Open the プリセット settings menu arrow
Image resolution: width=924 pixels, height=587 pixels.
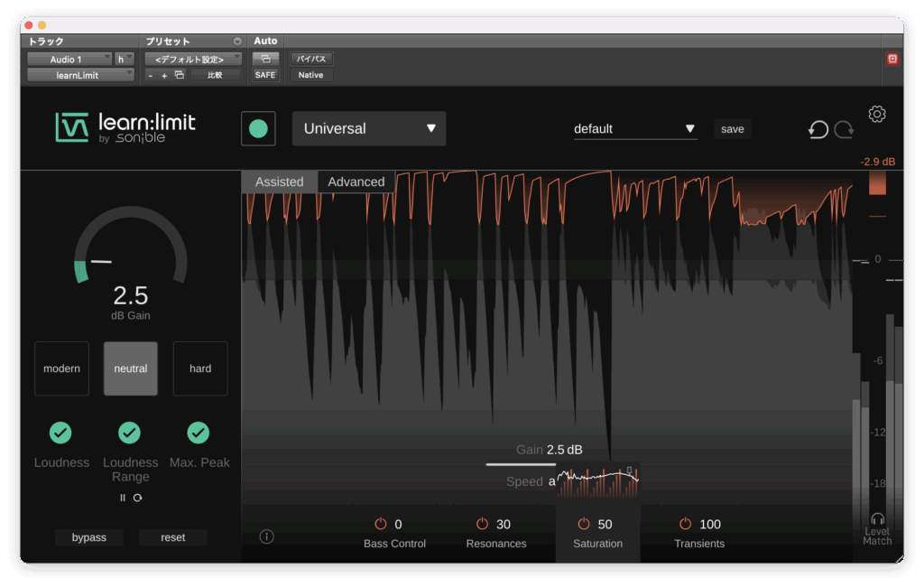[x=237, y=42]
